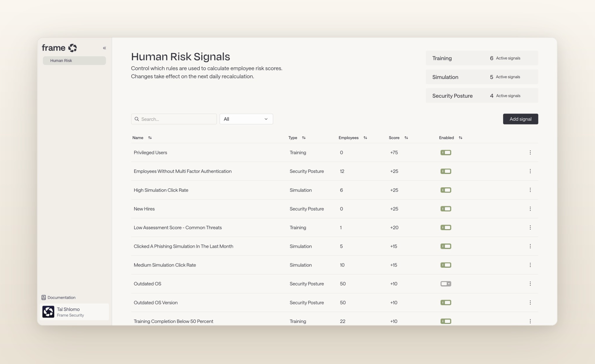Click the Name column header
The image size is (595, 364).
pos(138,138)
